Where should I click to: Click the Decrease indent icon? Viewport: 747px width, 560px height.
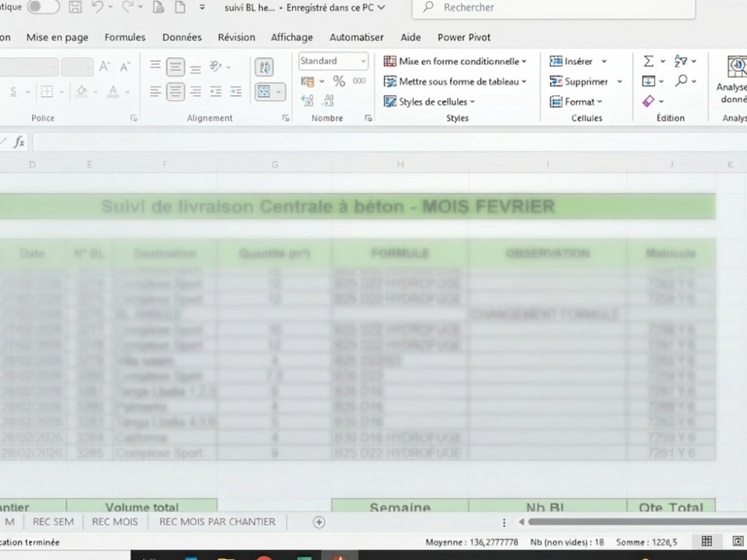[x=215, y=91]
